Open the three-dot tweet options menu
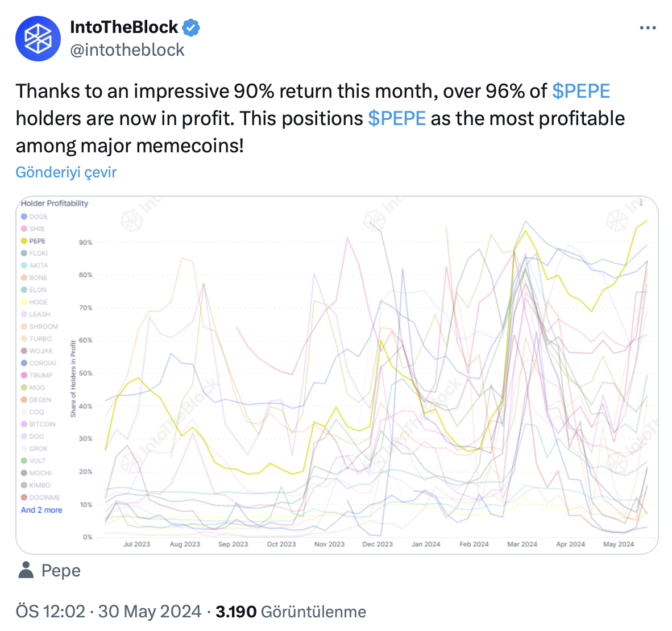The height and width of the screenshot is (631, 672). tap(648, 28)
